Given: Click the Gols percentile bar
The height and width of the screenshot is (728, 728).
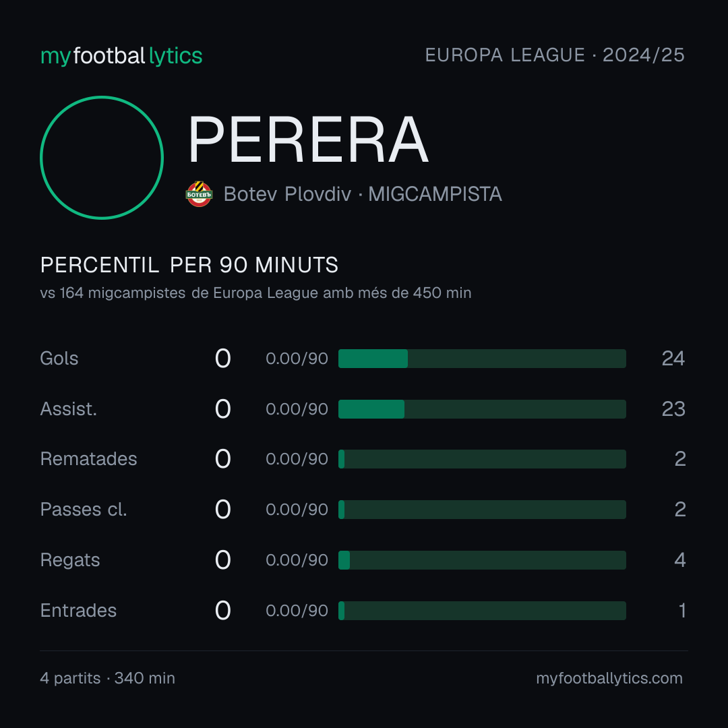Looking at the screenshot, I should click(482, 359).
